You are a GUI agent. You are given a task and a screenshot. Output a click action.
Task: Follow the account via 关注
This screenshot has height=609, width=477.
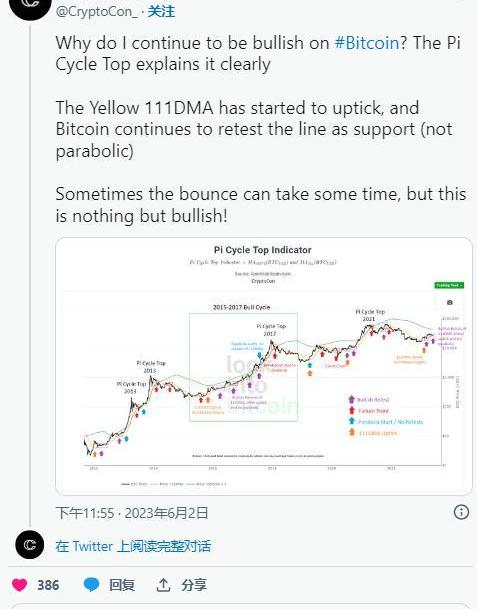click(161, 11)
